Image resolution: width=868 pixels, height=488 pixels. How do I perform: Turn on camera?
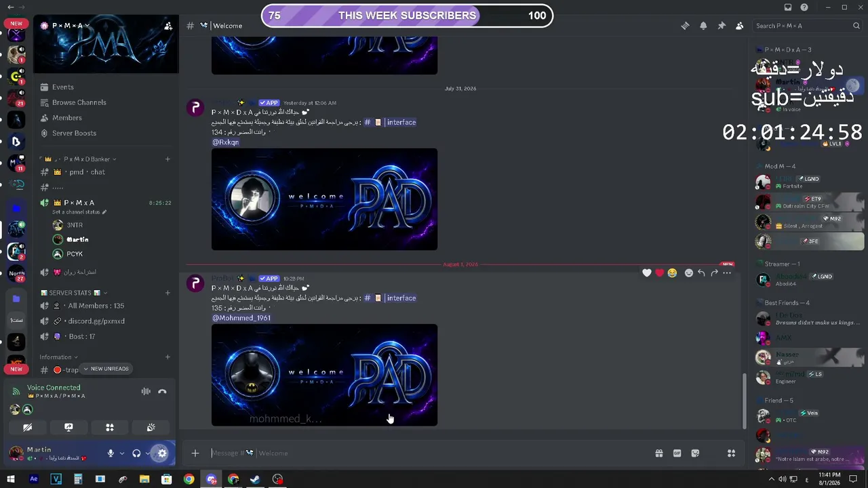(x=27, y=428)
